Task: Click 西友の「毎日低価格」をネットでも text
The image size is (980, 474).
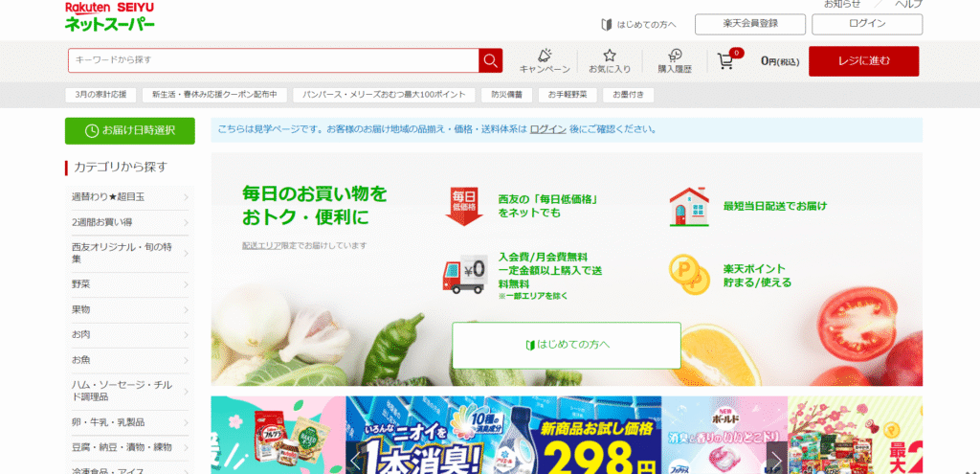Action: coord(548,206)
